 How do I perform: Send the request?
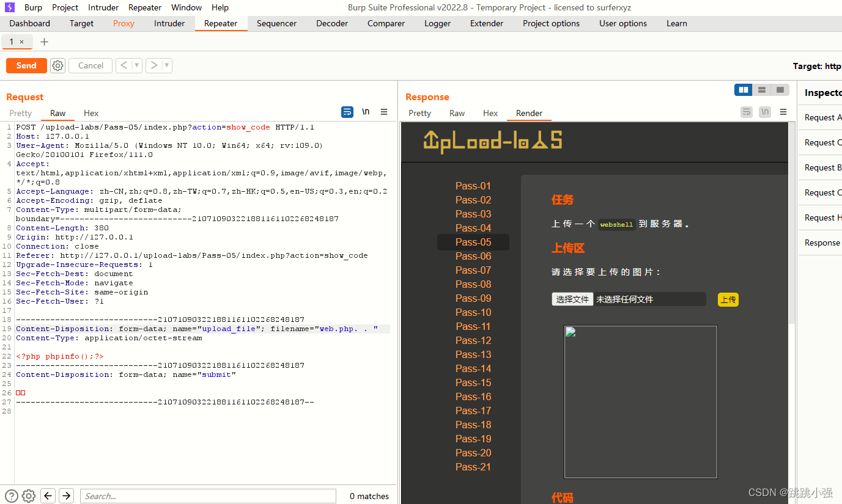[26, 65]
